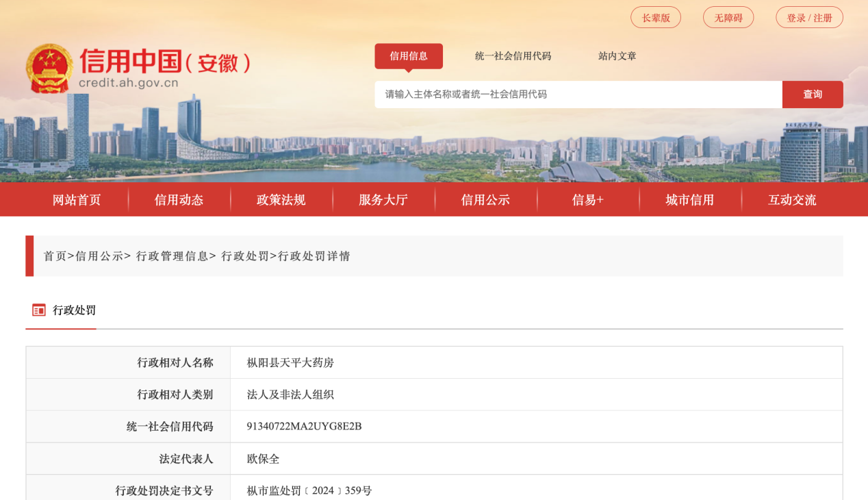868x500 pixels.
Task: Click 首页 in the breadcrumb
Action: [55, 256]
